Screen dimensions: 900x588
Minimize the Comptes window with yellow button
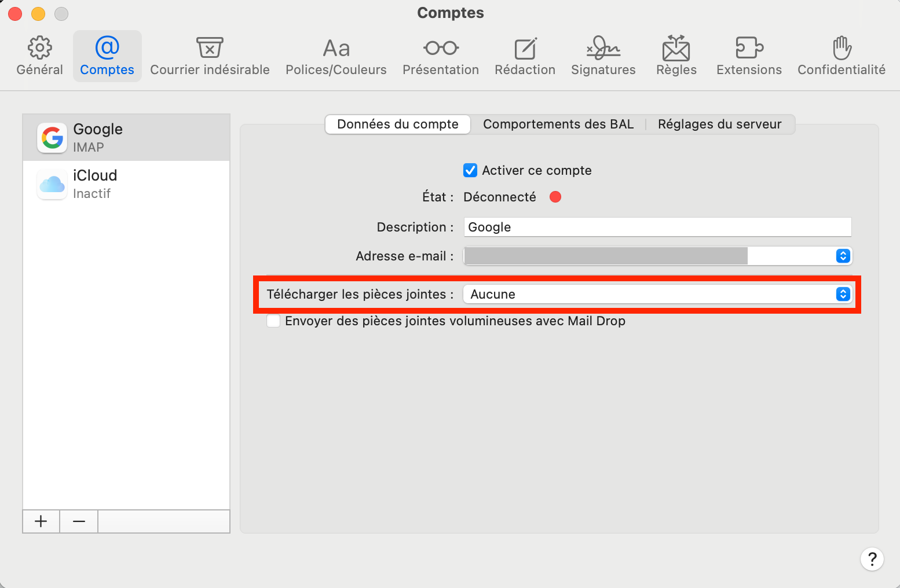(38, 13)
